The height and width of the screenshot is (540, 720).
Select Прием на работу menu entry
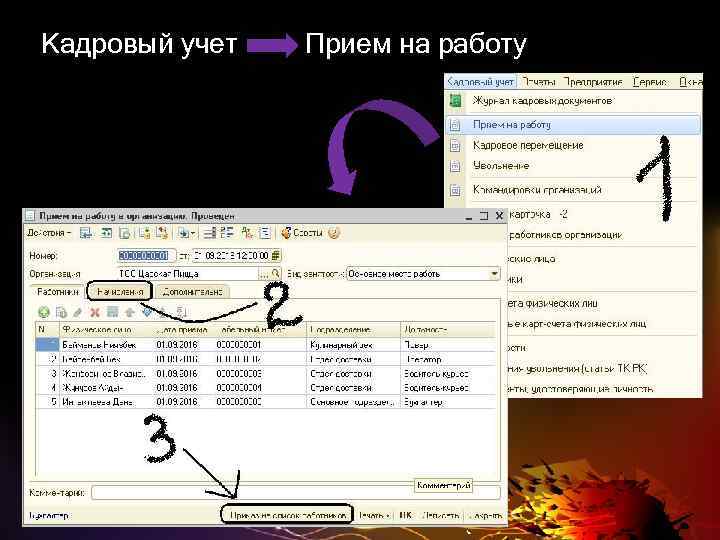[x=574, y=125]
